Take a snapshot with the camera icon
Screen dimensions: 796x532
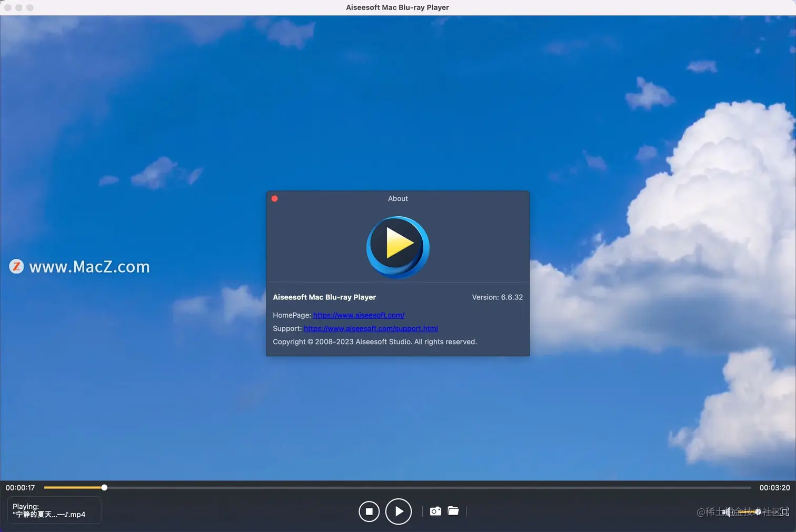coord(435,511)
